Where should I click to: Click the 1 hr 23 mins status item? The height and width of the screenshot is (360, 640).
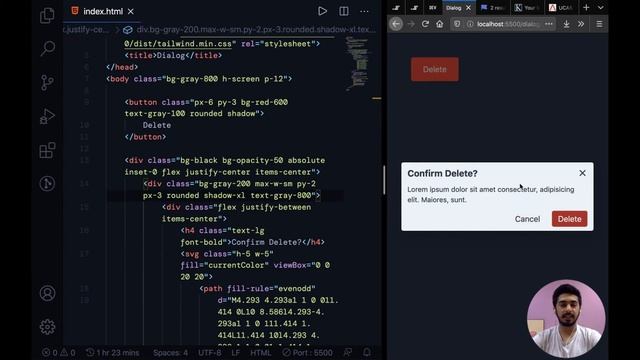click(113, 353)
